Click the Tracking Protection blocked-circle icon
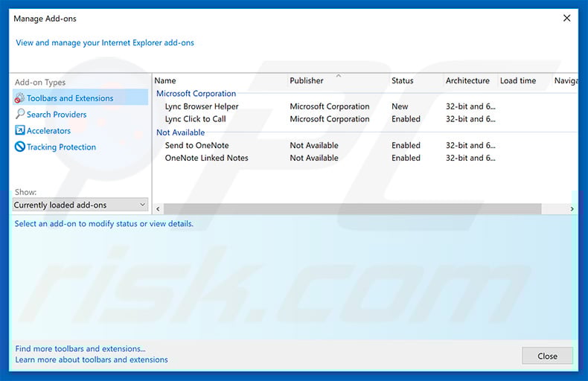The image size is (588, 381). (x=19, y=147)
